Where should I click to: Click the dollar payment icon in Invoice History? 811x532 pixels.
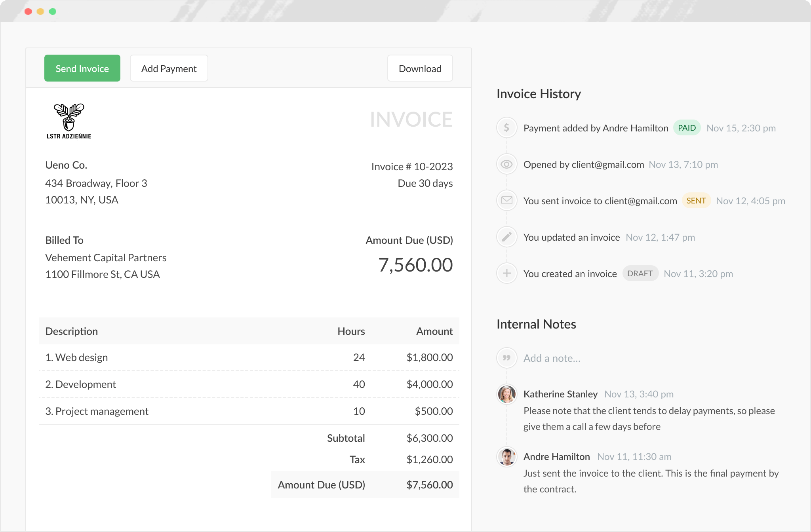coord(506,127)
